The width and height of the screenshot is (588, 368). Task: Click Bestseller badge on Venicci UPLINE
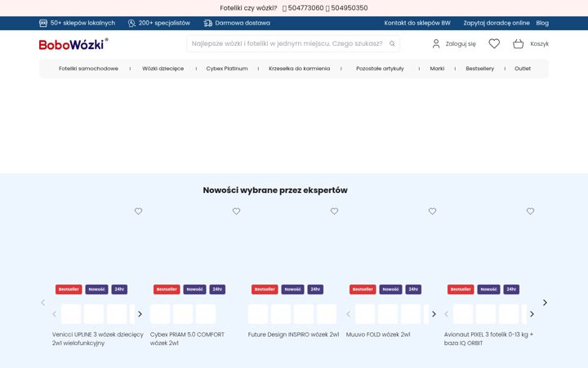[69, 289]
